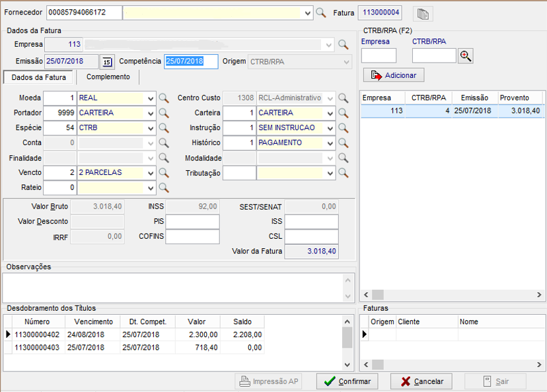
Task: Click the magnifier icon next to Fornecedor field
Action: click(321, 13)
